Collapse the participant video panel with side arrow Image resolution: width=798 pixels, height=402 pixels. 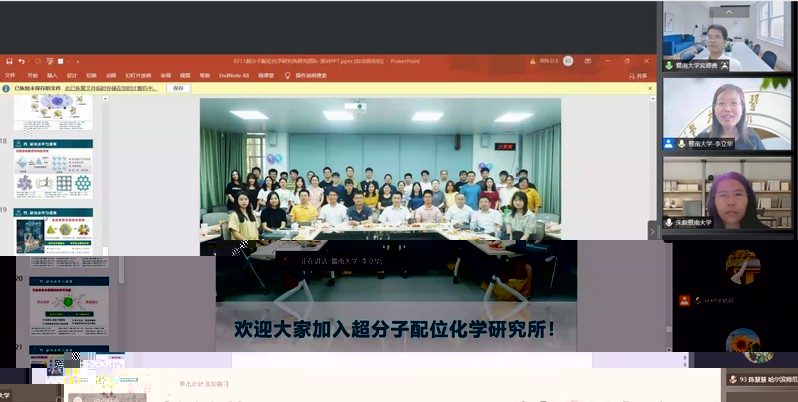653,228
